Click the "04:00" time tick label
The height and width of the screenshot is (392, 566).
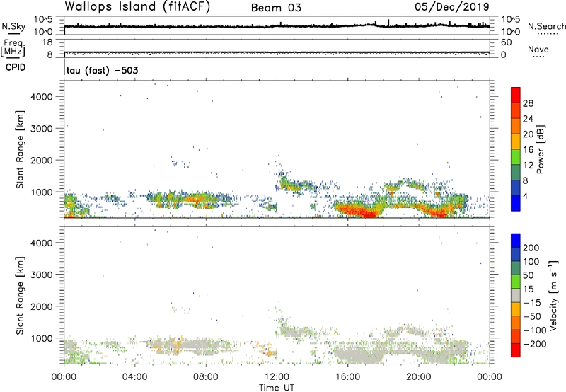coord(135,377)
